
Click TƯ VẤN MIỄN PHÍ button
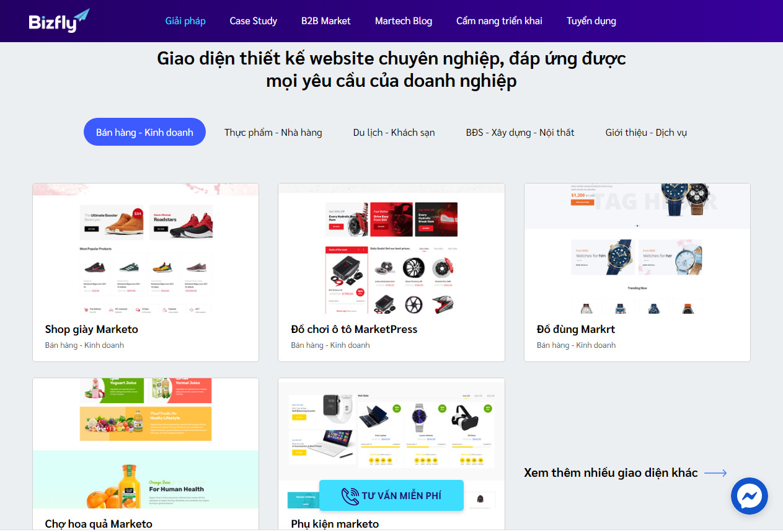pos(391,495)
